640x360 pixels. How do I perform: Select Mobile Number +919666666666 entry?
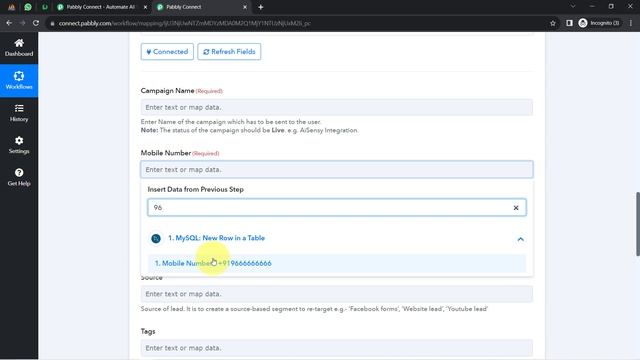[337, 263]
